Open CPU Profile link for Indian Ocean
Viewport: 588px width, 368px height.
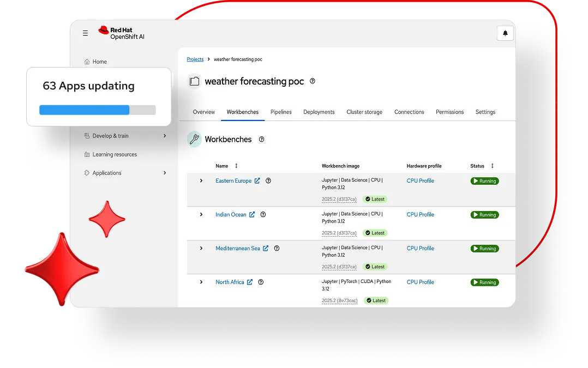pos(420,214)
